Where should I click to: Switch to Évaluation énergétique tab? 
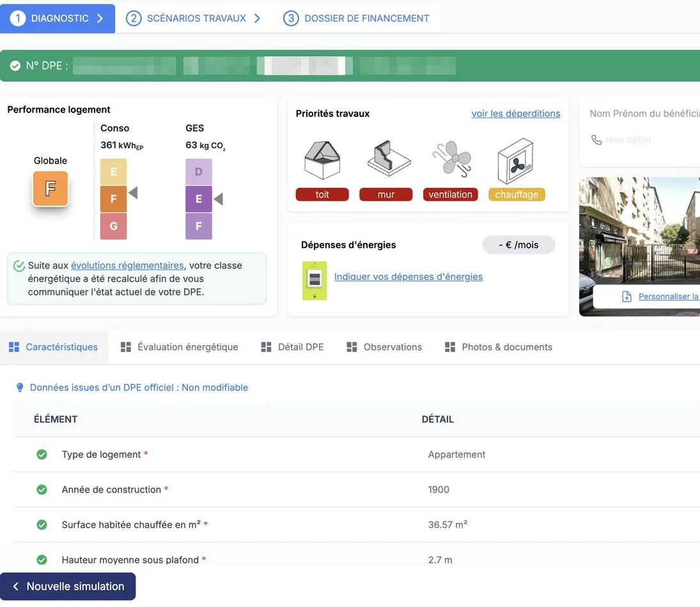click(x=180, y=347)
